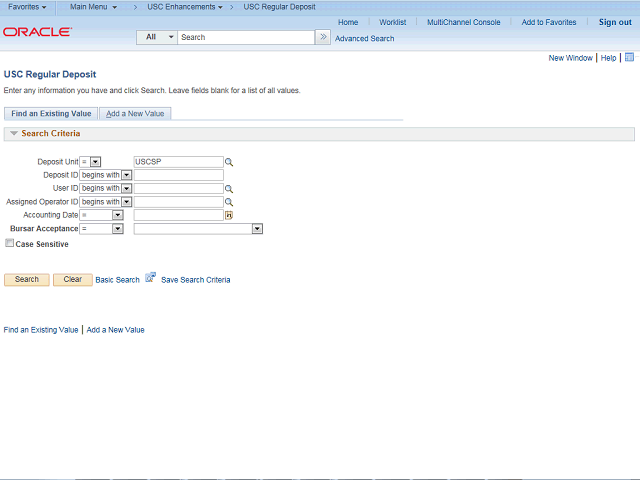The width and height of the screenshot is (640, 480).
Task: Click the User ID input field
Action: 178,188
